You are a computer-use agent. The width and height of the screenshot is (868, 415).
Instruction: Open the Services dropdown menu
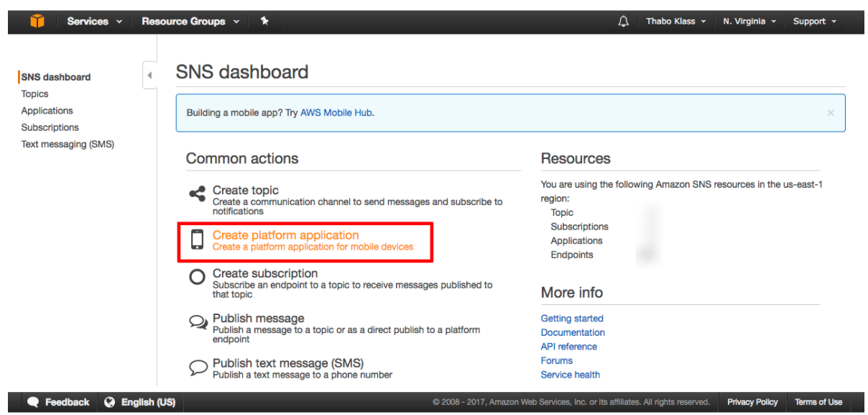tap(94, 22)
